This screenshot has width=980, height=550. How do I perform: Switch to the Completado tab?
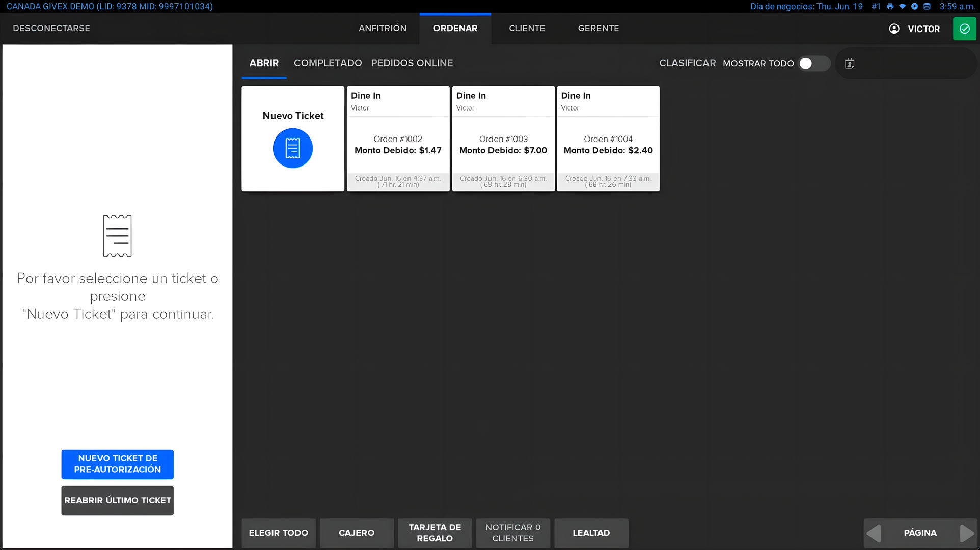click(x=328, y=63)
